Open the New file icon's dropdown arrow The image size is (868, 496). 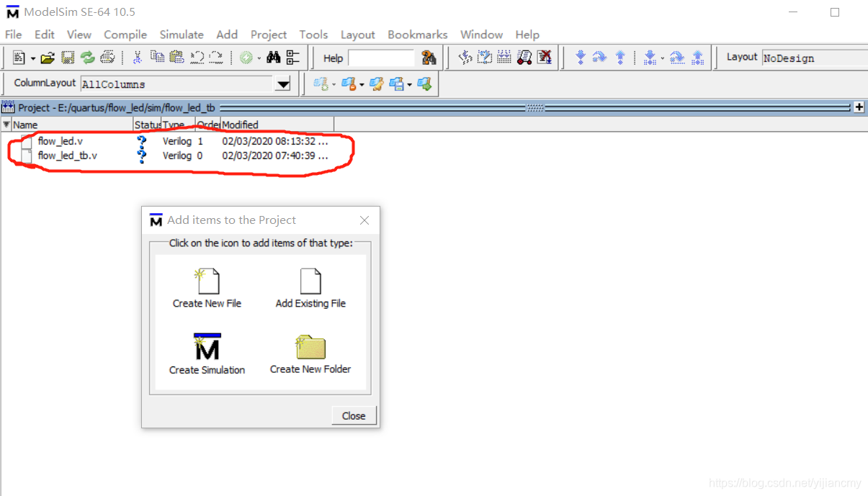[x=32, y=58]
